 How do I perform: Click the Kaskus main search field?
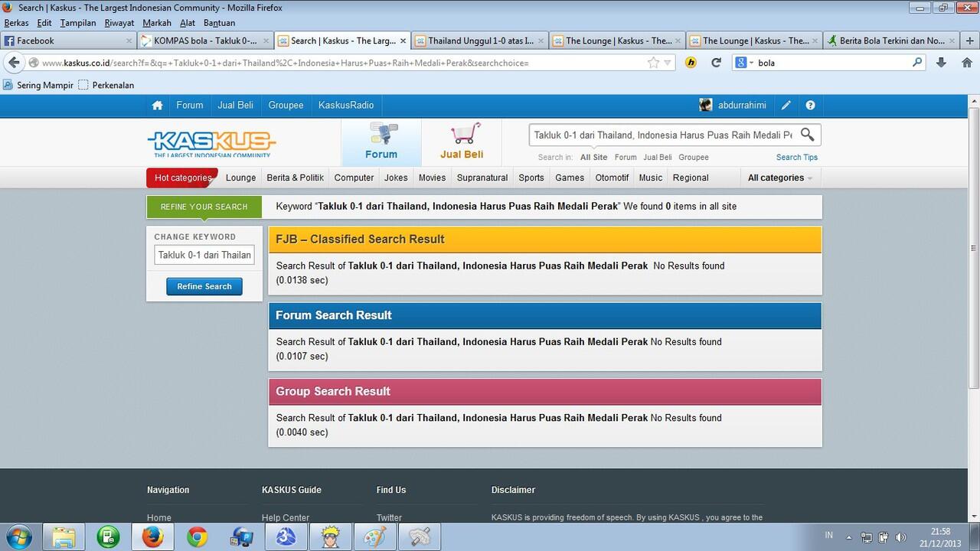coord(663,135)
